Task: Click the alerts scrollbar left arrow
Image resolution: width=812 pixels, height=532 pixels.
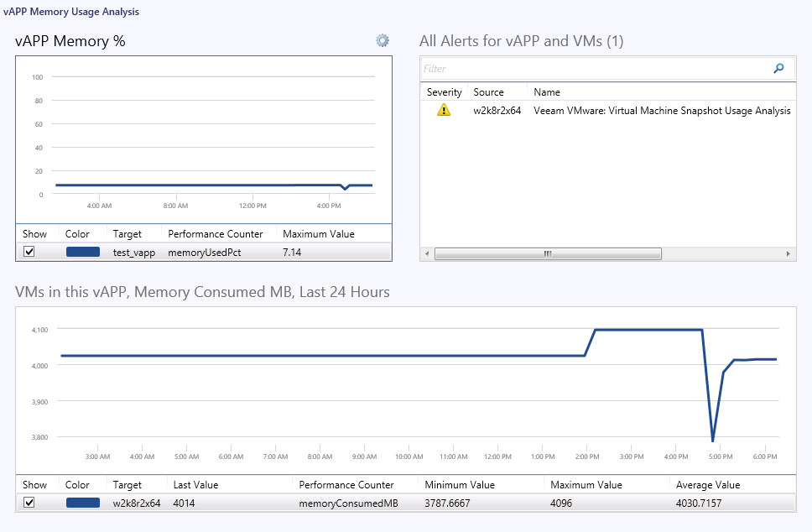Action: (x=427, y=253)
